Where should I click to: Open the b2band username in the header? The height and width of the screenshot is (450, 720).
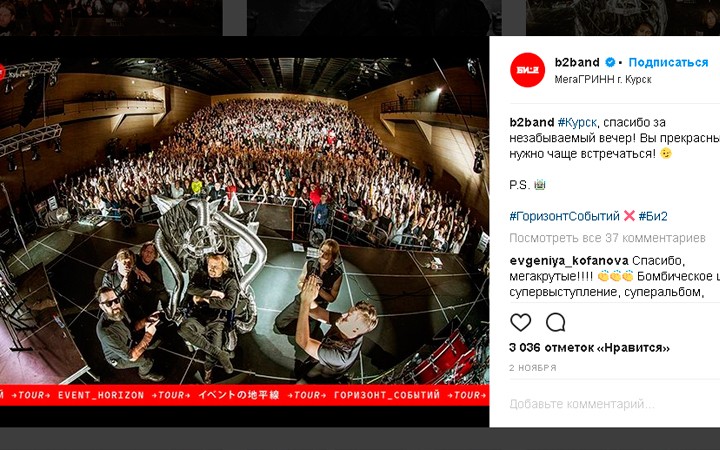coord(577,62)
